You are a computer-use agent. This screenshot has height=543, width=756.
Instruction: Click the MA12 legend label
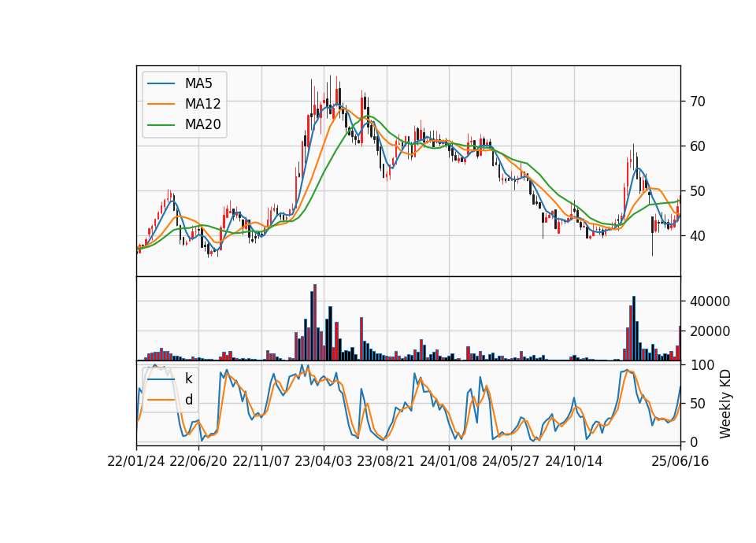tap(202, 104)
